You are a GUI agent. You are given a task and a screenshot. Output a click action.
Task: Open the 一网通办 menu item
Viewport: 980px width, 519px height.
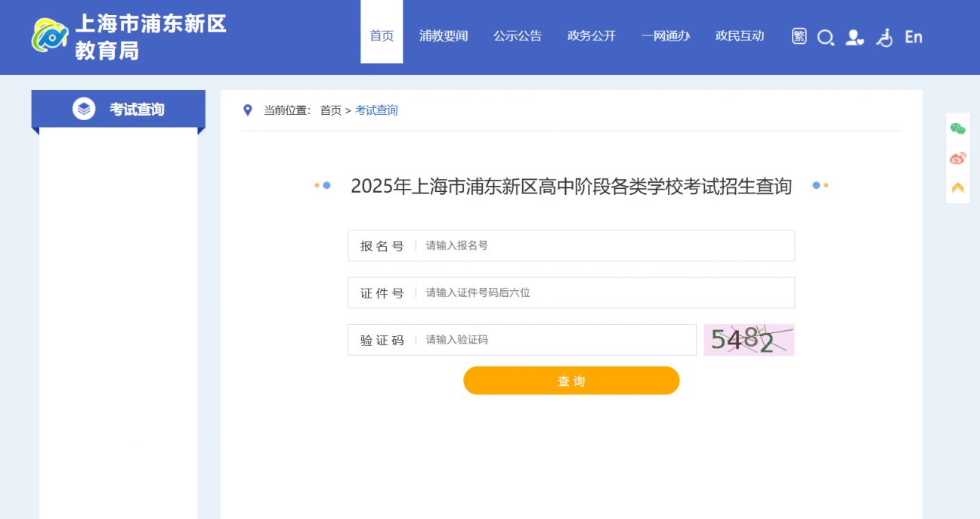point(666,36)
